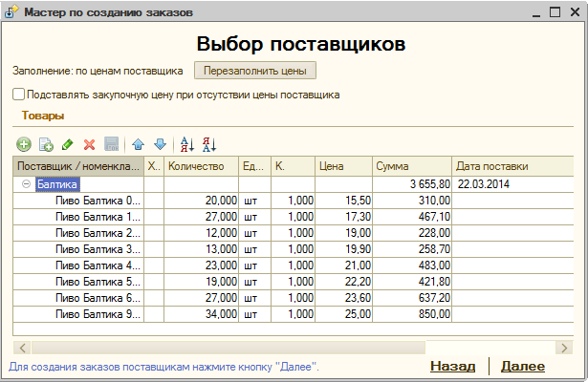The width and height of the screenshot is (588, 382).
Task: Click 'Поставщик / номенкла...' column header
Action: (78, 166)
